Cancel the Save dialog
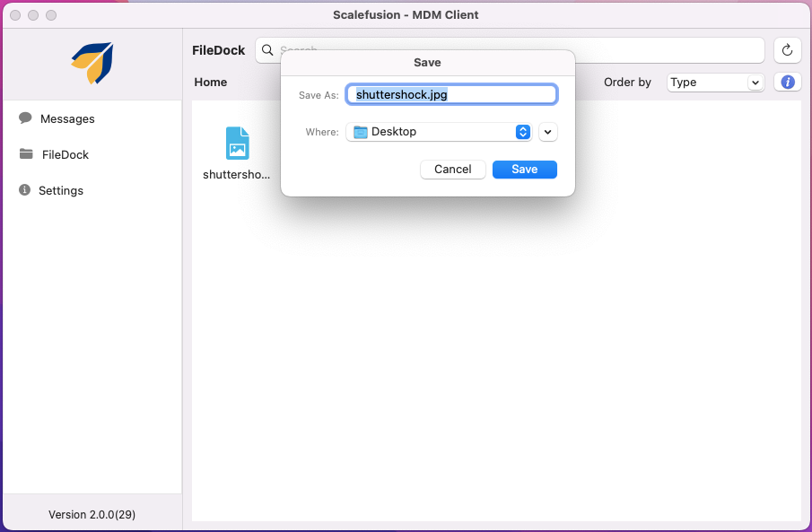Screen dimensions: 812x532 [452, 170]
